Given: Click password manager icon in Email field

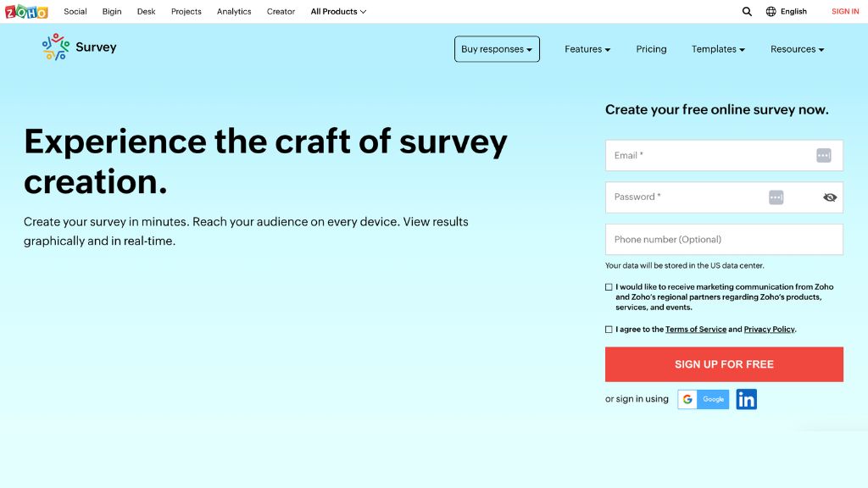Looking at the screenshot, I should point(823,155).
